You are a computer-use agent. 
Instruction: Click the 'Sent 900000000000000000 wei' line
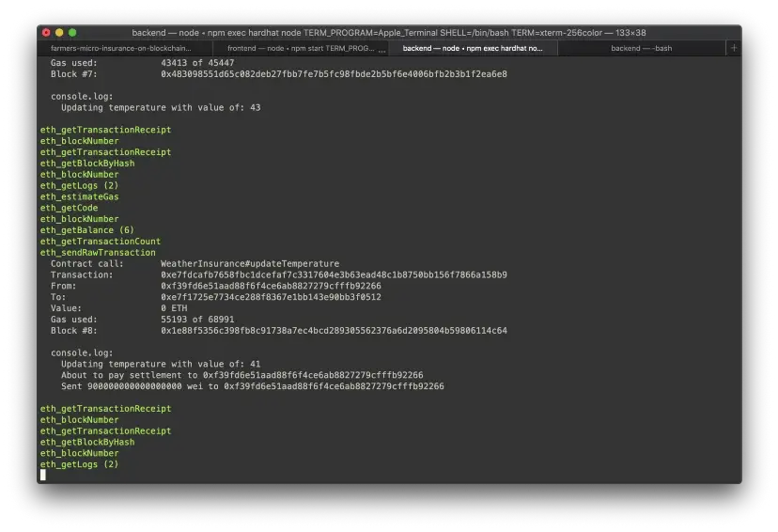[x=252, y=386]
